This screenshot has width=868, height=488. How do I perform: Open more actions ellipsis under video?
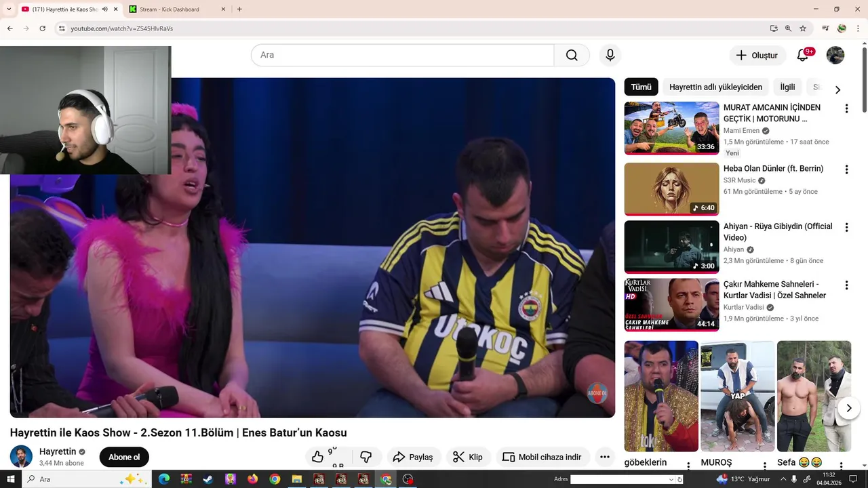click(605, 457)
